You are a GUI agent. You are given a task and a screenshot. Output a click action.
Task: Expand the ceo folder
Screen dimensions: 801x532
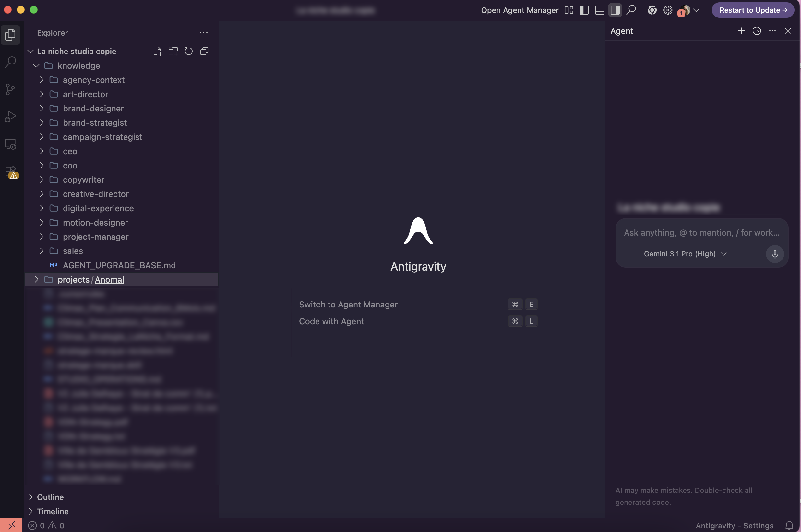42,151
